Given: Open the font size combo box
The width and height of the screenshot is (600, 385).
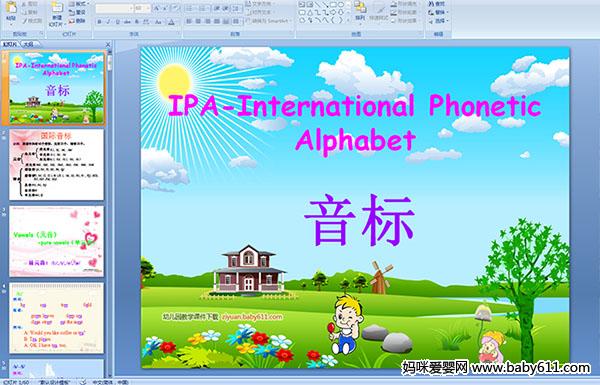Looking at the screenshot, I should 143,8.
